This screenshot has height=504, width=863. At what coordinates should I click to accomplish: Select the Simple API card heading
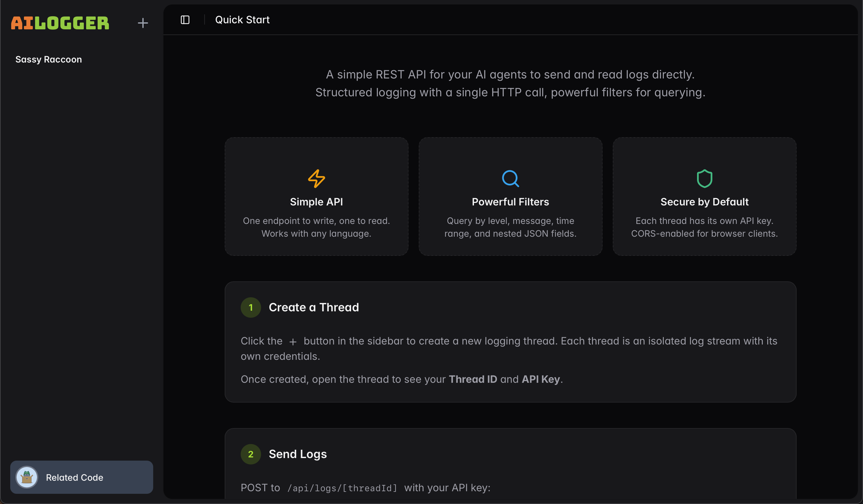[x=316, y=202]
